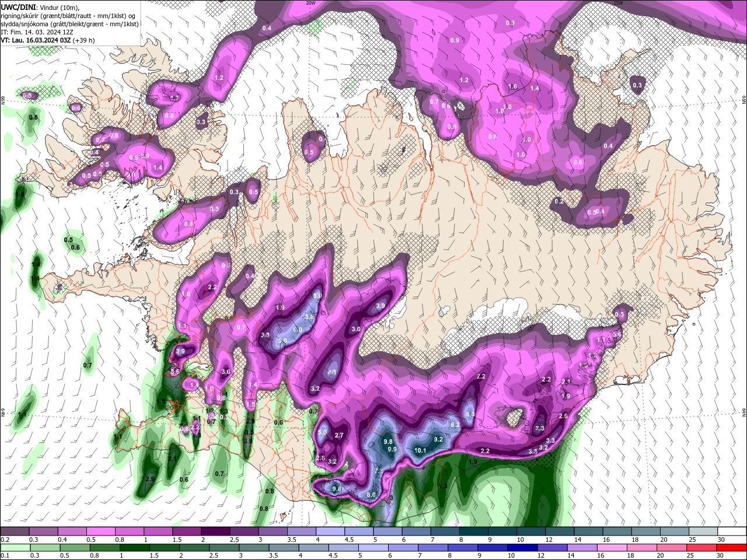This screenshot has width=747, height=560.
Task: Click the 7.3 precipitation value label
Action: coord(378,471)
